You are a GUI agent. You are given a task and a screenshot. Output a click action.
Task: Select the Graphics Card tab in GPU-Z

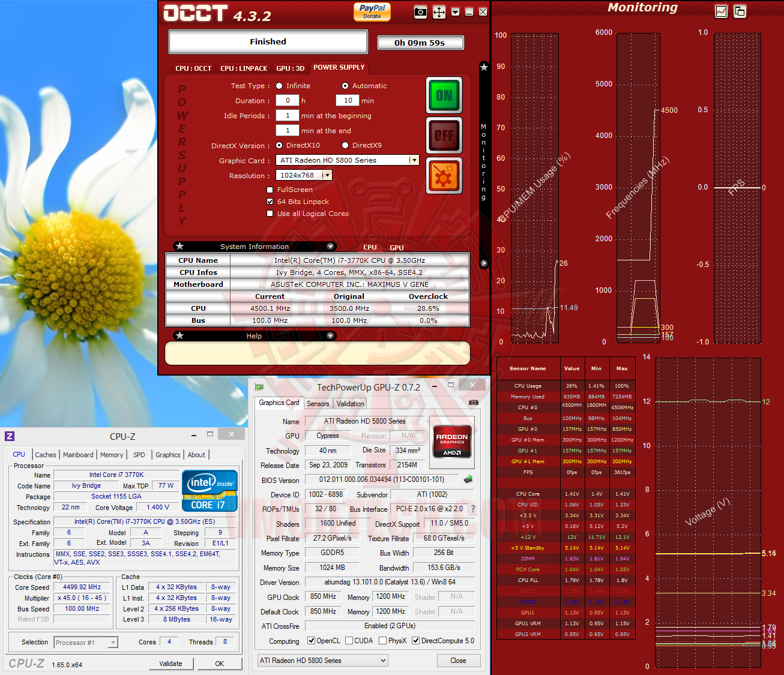279,403
